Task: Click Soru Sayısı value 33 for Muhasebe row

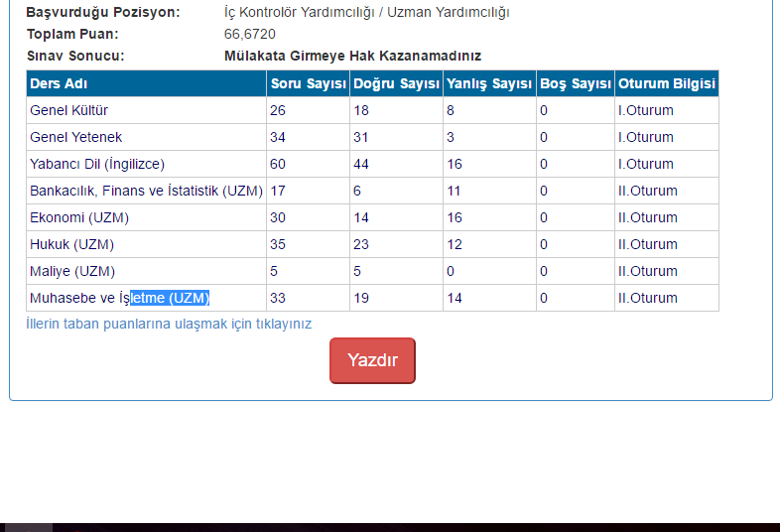Action: click(x=278, y=298)
